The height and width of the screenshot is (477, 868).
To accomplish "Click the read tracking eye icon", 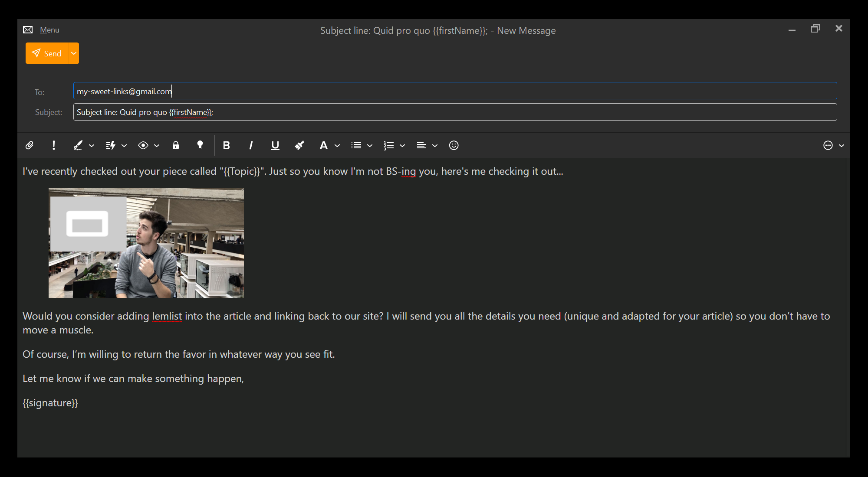I will pyautogui.click(x=143, y=145).
